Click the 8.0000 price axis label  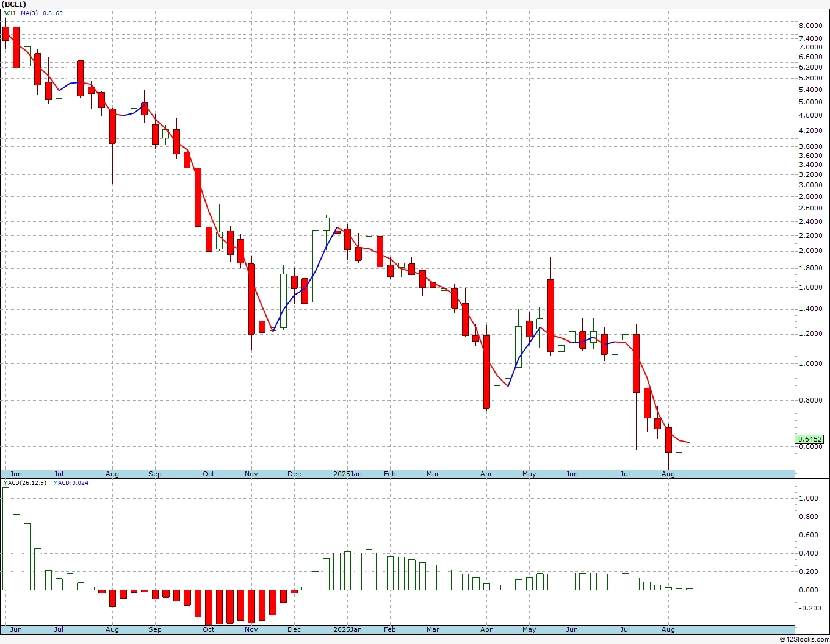point(810,26)
